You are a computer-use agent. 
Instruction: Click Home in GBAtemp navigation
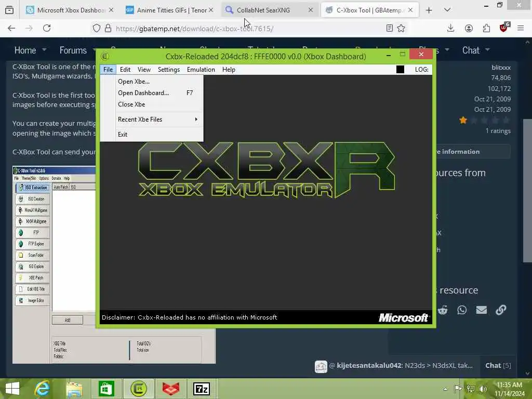coord(25,50)
